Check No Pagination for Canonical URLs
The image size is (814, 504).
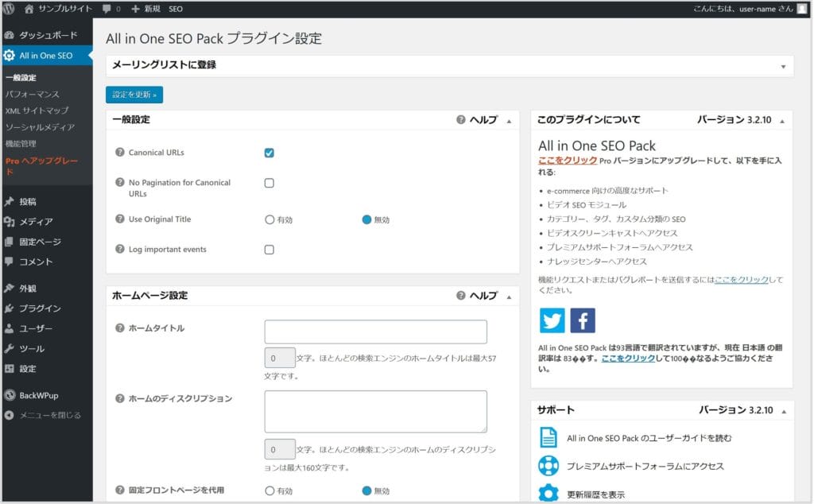click(x=269, y=183)
